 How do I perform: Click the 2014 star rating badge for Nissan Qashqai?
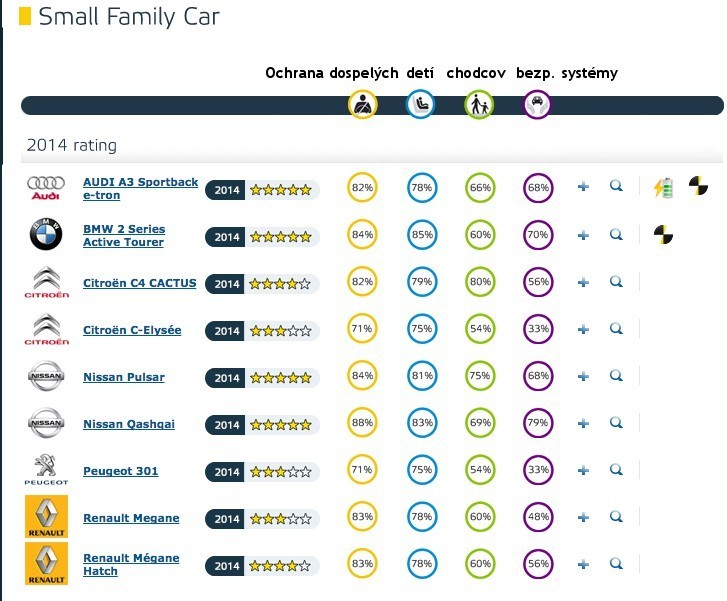262,425
